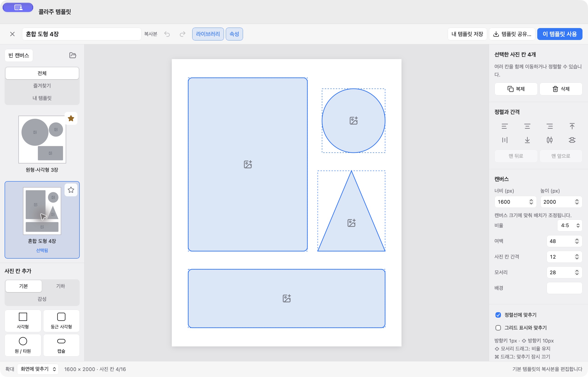The width and height of the screenshot is (588, 377).
Task: Enable 그리드 표시와 맞추기 checkbox
Action: tap(498, 328)
